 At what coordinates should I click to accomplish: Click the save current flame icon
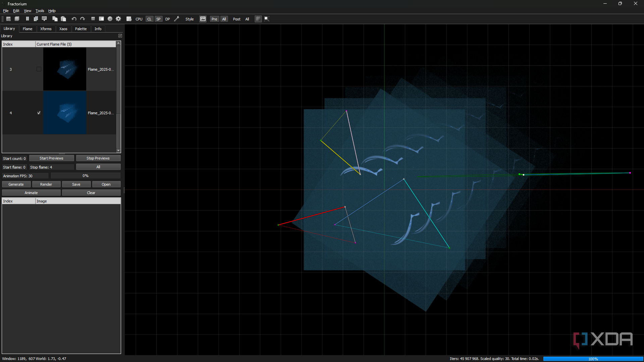pos(28,19)
